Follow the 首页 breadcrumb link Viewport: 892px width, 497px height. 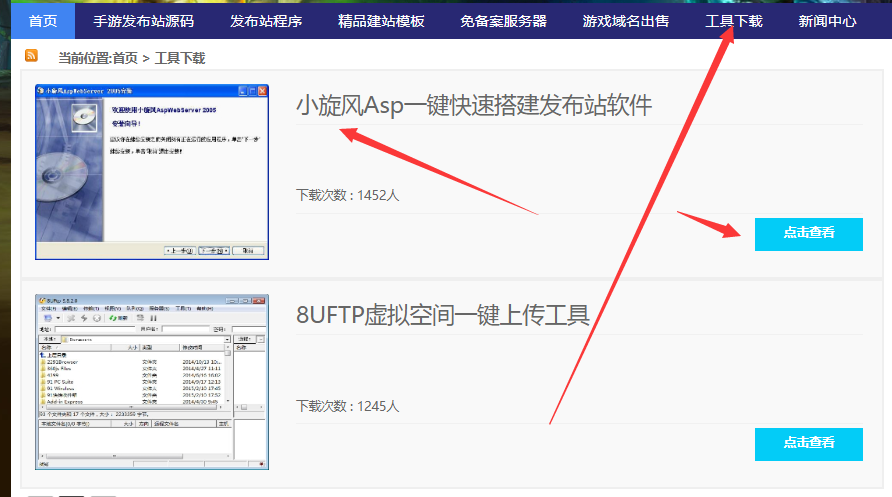point(125,58)
